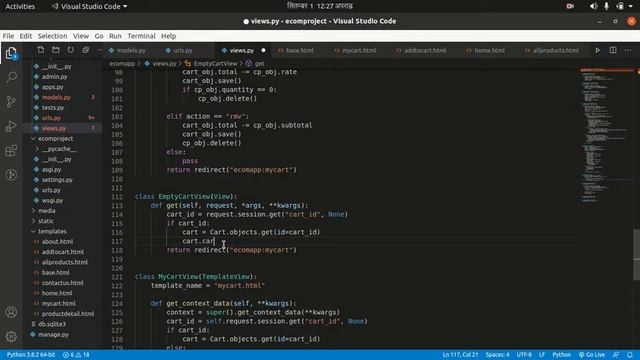Click the New File explorer icon
This screenshot has height=360, width=640.
point(40,50)
